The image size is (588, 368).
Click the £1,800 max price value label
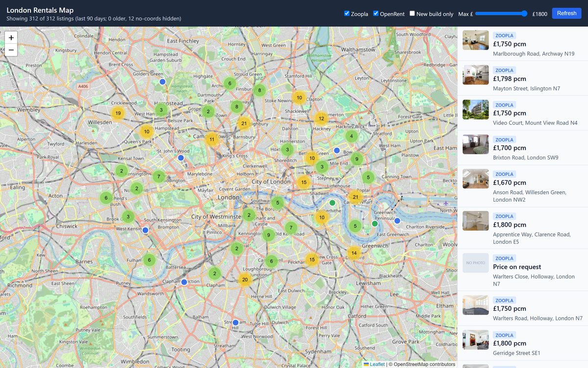point(539,14)
